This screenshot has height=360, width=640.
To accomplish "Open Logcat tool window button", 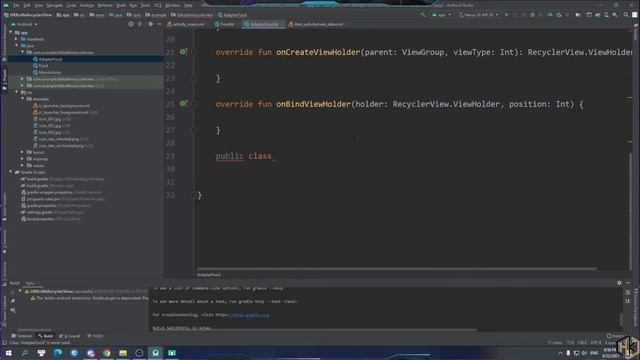I will (69, 336).
